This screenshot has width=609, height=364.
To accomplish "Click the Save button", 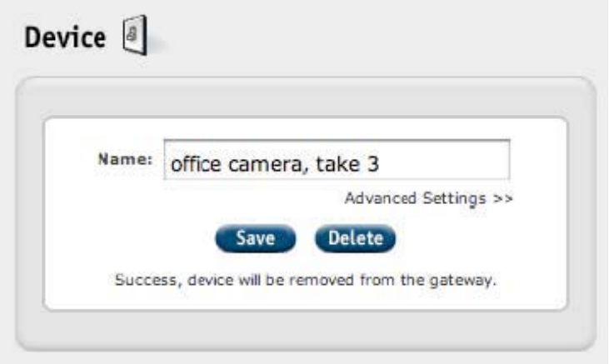I will coord(256,238).
